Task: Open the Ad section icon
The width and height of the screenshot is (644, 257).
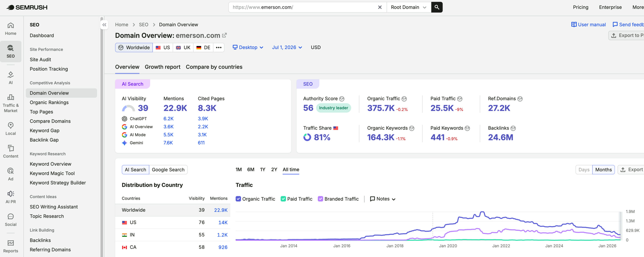Action: pos(11,174)
